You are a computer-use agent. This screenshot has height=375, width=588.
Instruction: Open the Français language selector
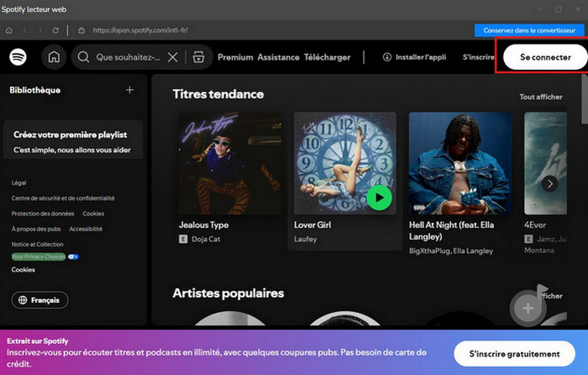pyautogui.click(x=40, y=300)
